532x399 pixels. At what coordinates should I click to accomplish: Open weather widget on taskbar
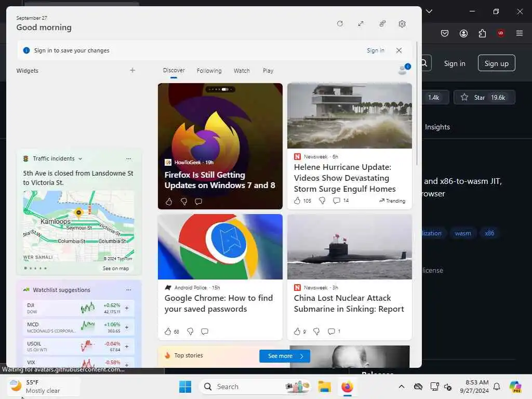(44, 387)
